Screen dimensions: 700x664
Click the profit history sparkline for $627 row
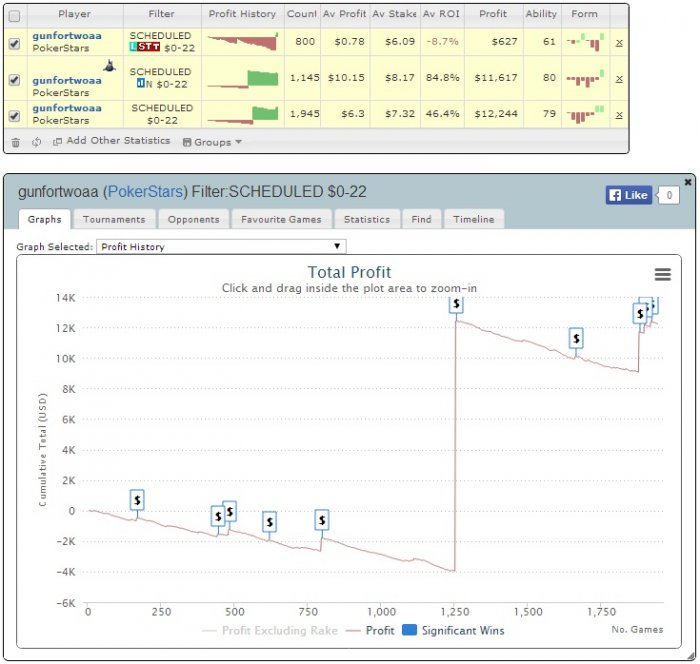243,42
